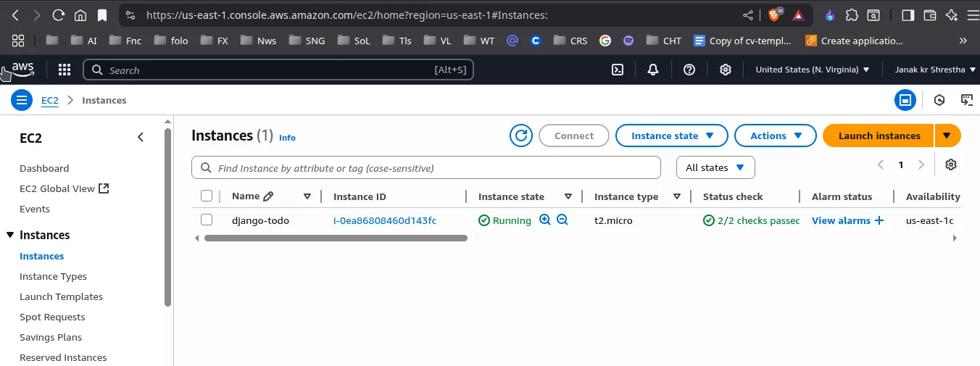Screen dimensions: 980x366
Task: Open the All states filter dropdown
Action: (x=715, y=167)
